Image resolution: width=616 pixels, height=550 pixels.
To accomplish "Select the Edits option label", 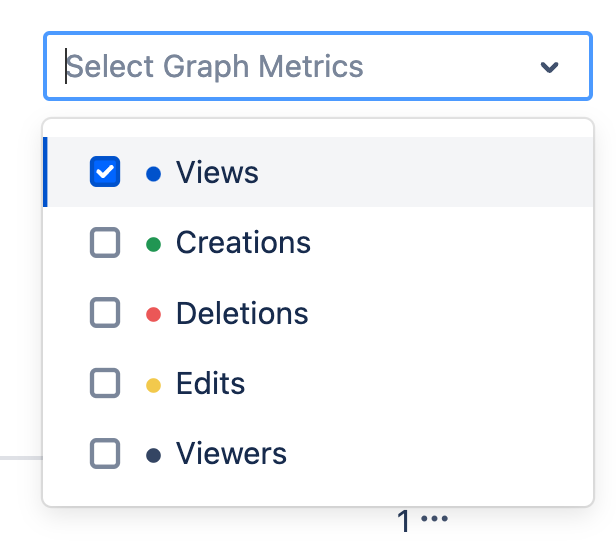I will pos(210,383).
